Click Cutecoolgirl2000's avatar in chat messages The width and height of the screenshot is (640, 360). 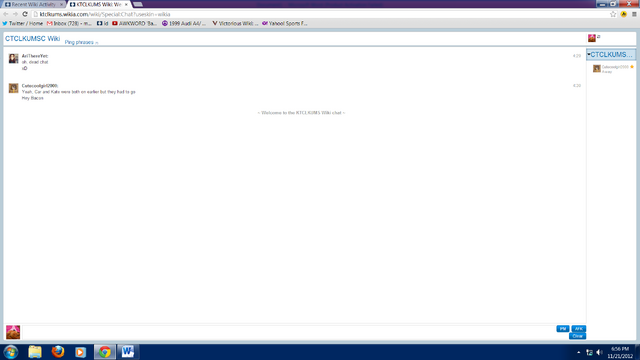[x=13, y=88]
